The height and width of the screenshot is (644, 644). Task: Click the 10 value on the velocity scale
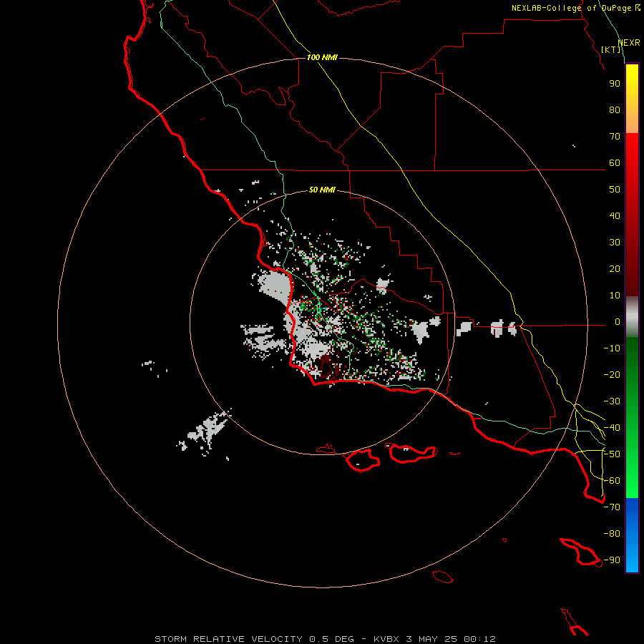click(615, 296)
